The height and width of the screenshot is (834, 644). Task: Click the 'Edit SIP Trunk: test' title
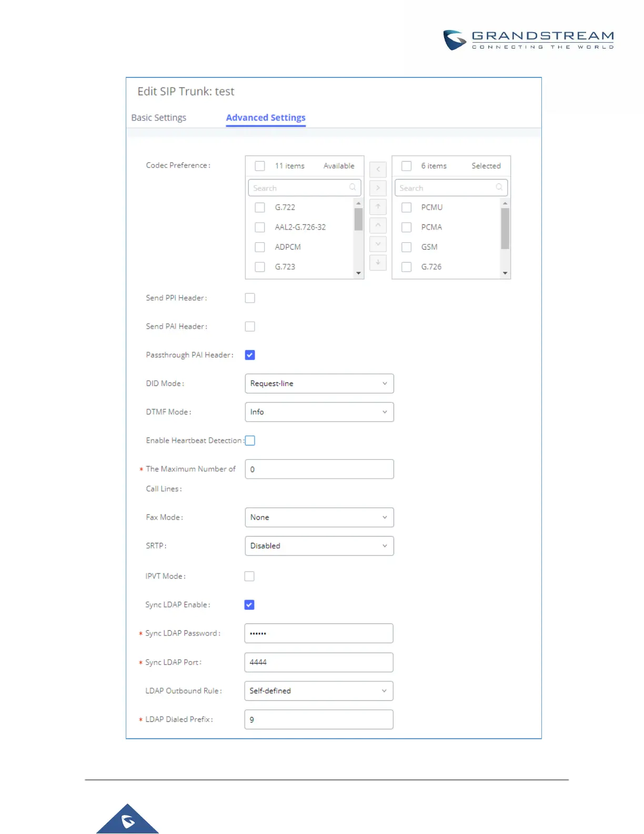click(x=186, y=92)
